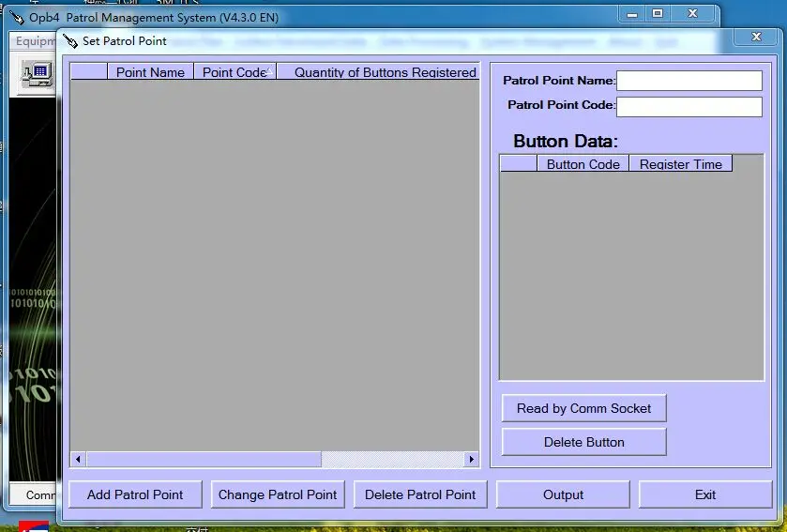Open the Change Patrol Point action
The height and width of the screenshot is (532, 787).
[278, 494]
